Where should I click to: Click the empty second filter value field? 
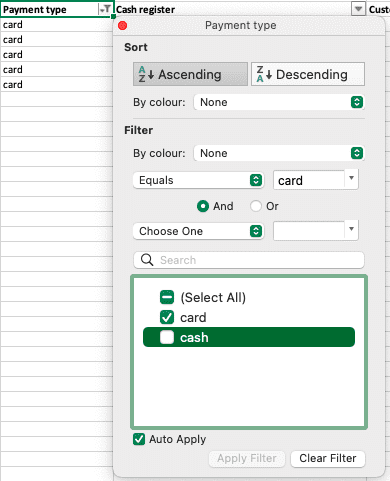[x=309, y=230]
